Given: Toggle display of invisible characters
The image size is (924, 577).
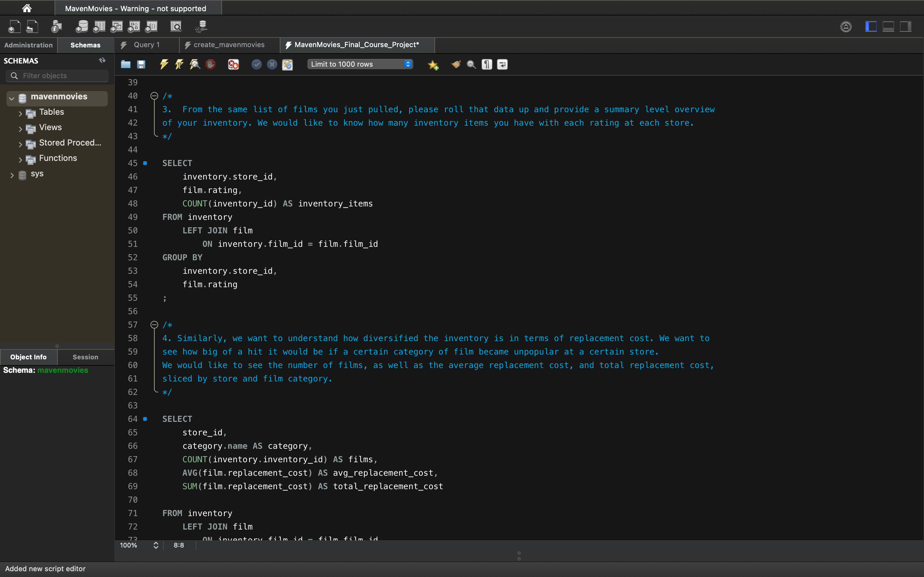Looking at the screenshot, I should click(x=487, y=64).
